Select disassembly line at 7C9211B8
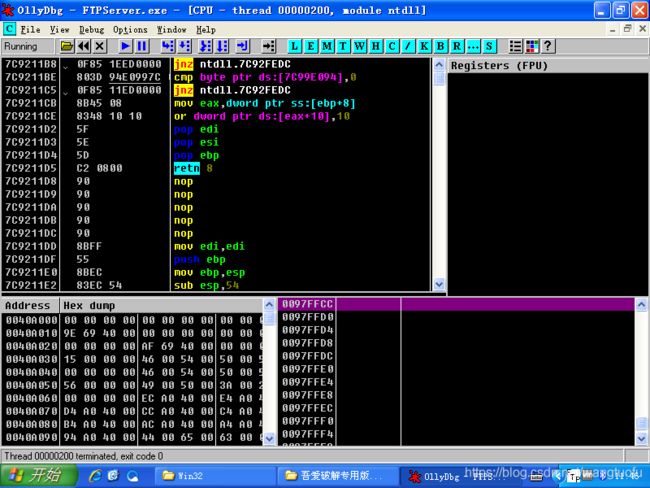 216,64
